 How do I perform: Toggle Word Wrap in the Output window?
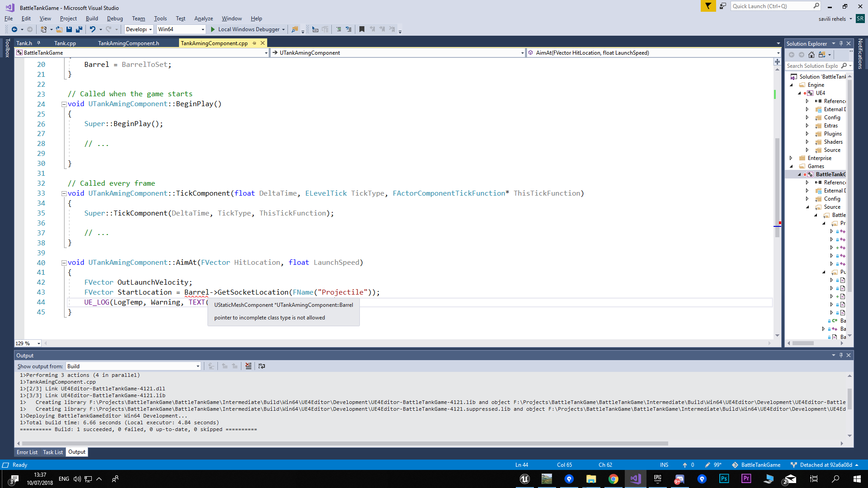click(262, 366)
